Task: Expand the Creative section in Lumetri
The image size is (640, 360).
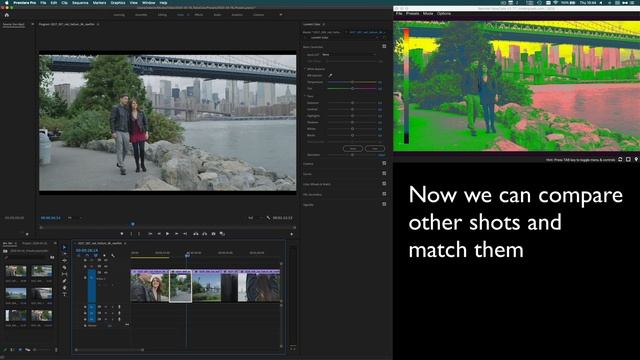Action: point(309,164)
